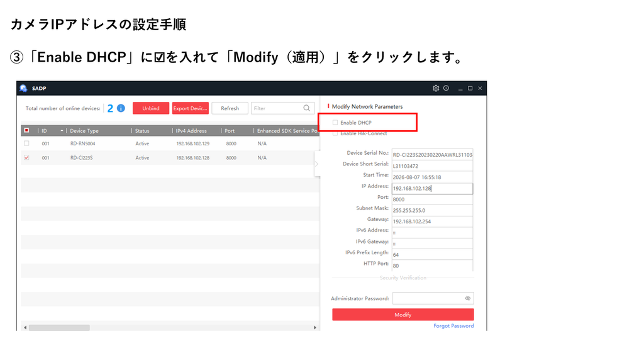
Task: Click the red Modify button
Action: tap(403, 315)
